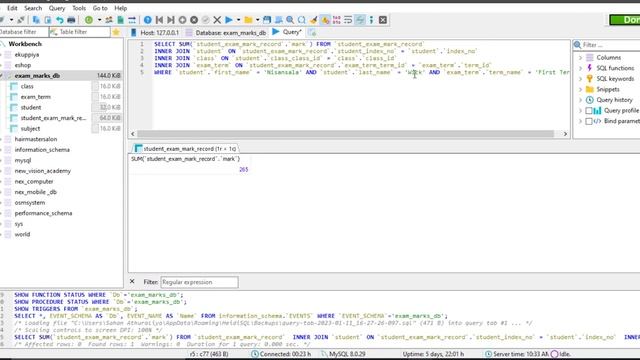Select the exam_term table

click(x=36, y=97)
